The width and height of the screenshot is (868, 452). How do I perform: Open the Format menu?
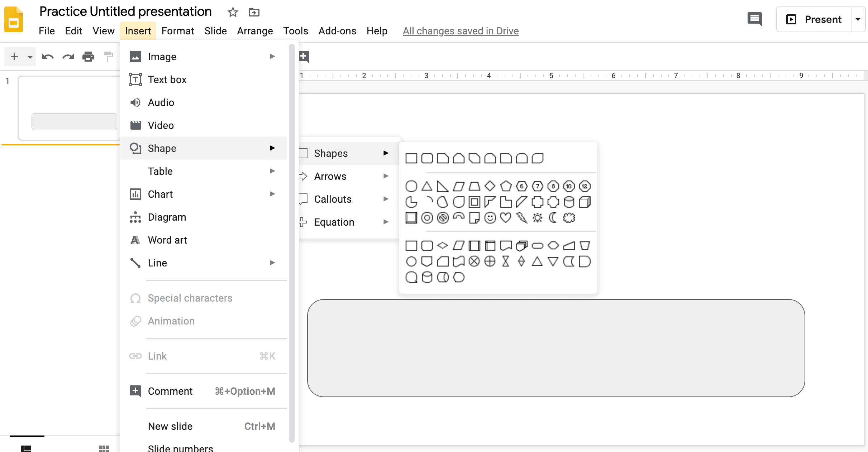point(178,31)
